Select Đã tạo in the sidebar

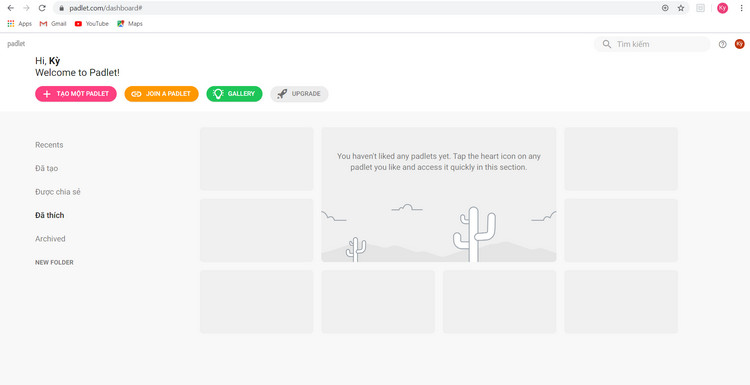tap(46, 168)
